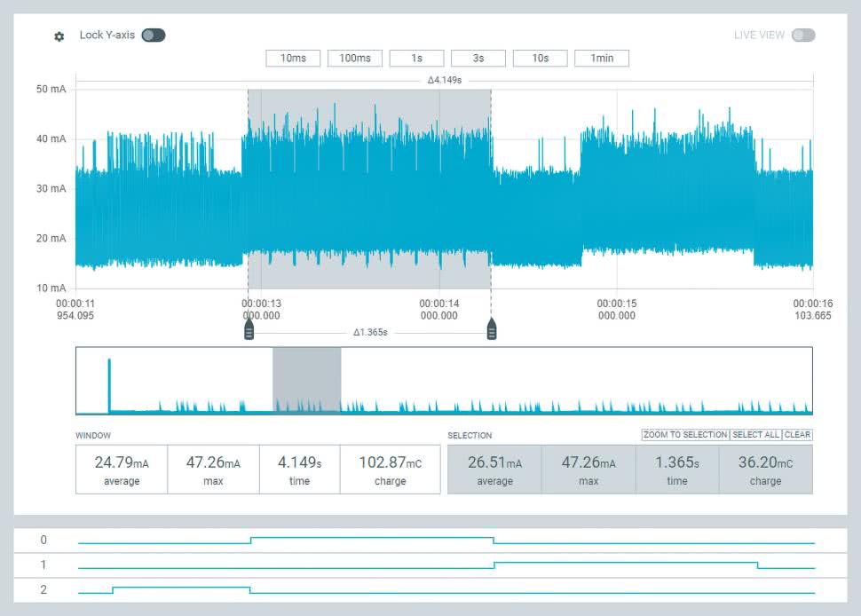
Task: Toggle the Lock Y-axis switch
Action: click(153, 36)
